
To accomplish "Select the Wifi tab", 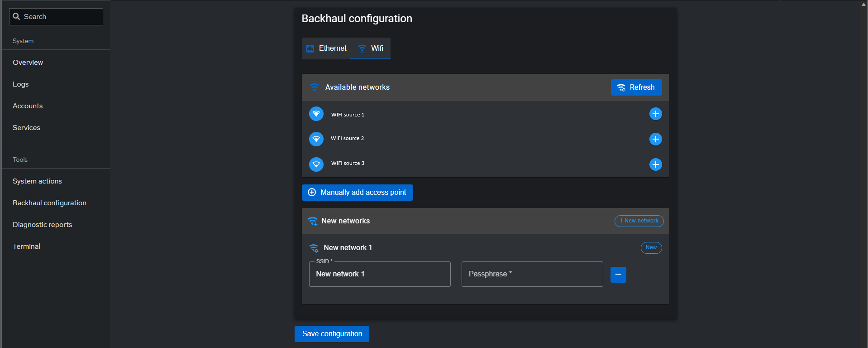I will tap(370, 48).
